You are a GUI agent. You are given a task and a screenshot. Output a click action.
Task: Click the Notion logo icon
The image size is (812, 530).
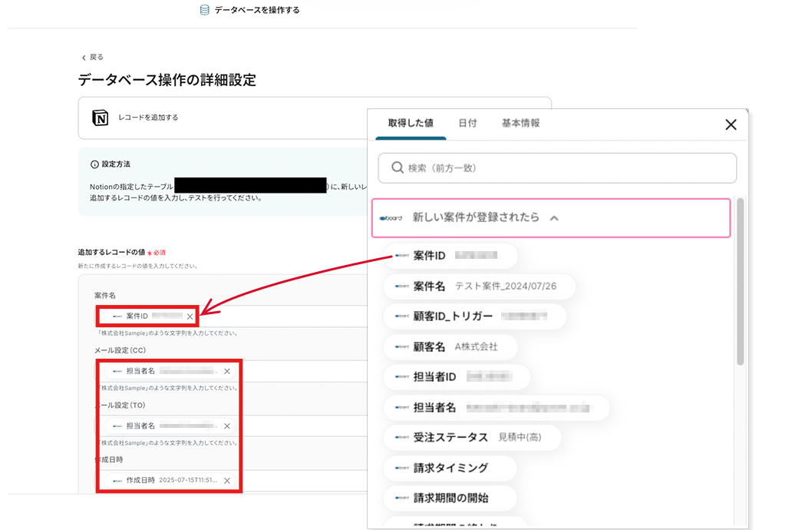101,118
